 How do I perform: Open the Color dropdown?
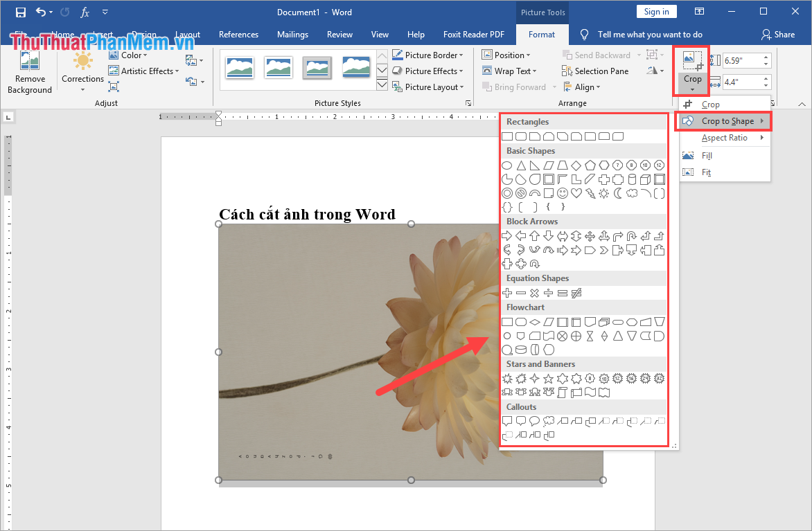pyautogui.click(x=128, y=55)
